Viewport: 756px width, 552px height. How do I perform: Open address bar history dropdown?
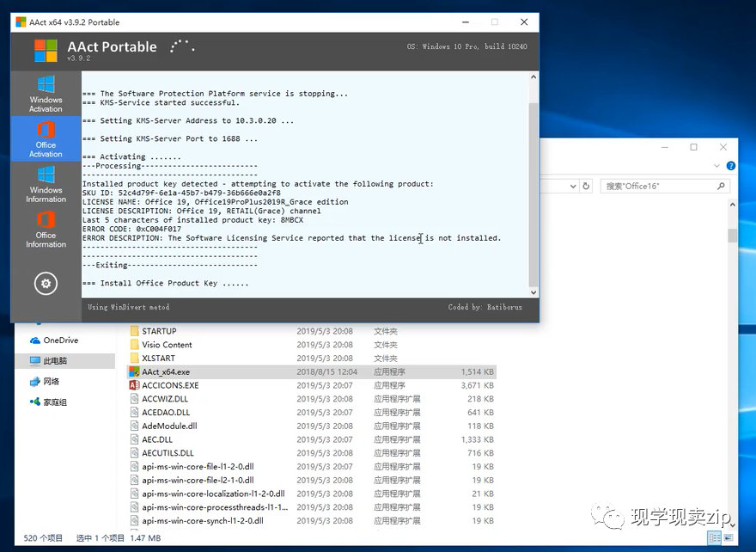(x=573, y=186)
